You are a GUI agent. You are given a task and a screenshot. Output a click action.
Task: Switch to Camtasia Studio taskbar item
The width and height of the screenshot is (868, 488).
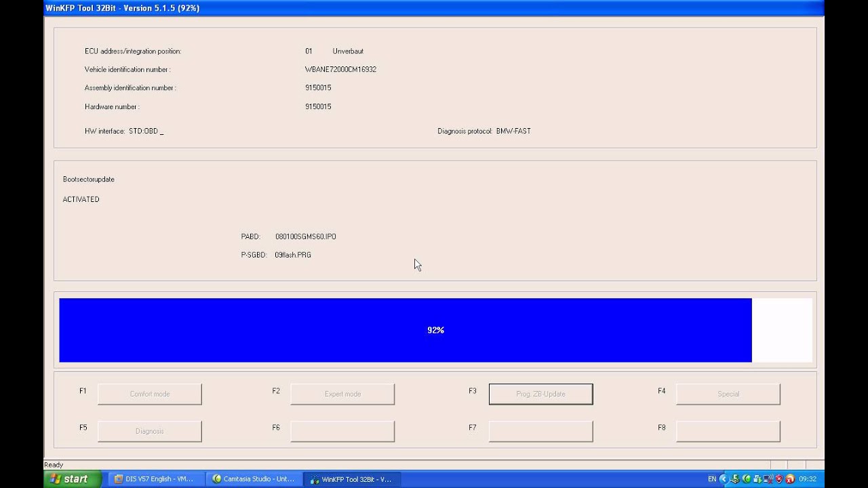[254, 479]
